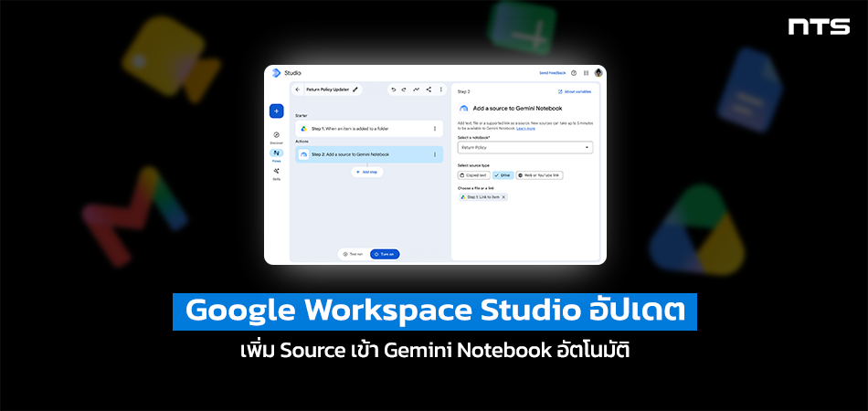Go back using the left arrow
Screen dimensions: 868x411
[x=298, y=90]
